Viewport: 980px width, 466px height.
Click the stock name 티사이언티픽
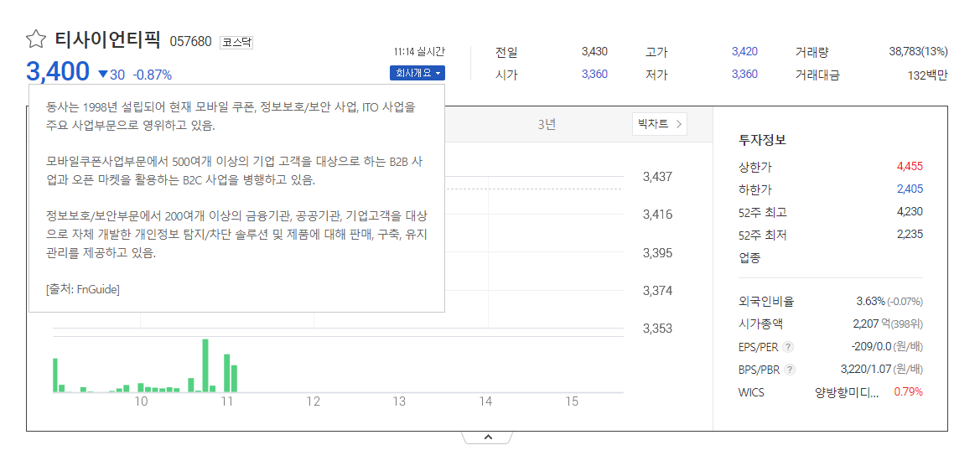click(x=108, y=40)
